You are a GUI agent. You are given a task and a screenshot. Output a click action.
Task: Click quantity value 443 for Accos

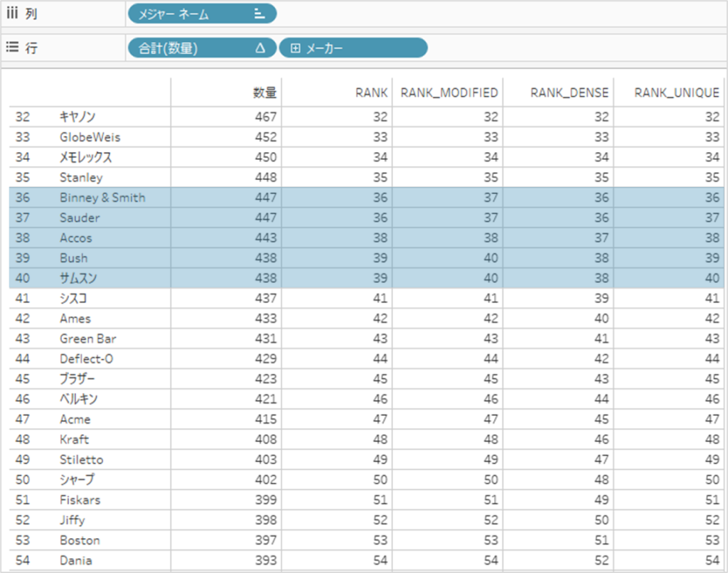266,237
